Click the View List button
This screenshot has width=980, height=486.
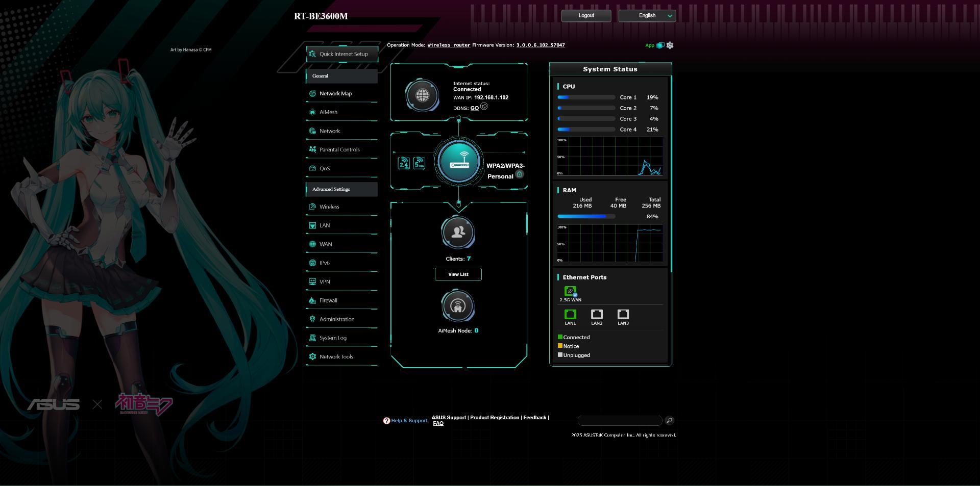pyautogui.click(x=458, y=274)
